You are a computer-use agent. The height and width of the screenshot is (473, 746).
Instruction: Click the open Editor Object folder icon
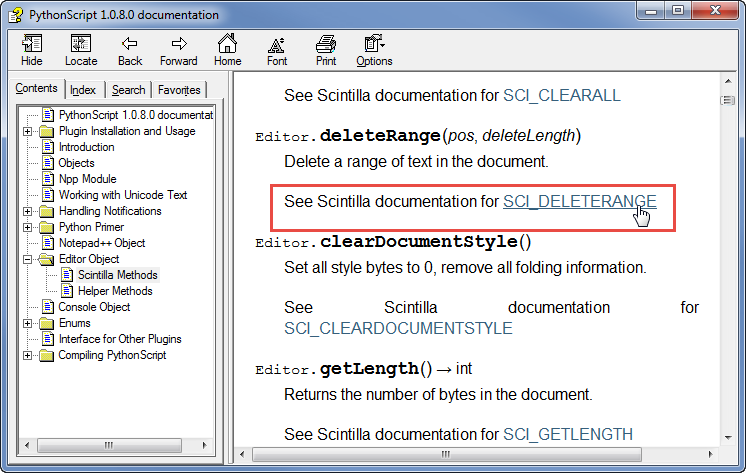pyautogui.click(x=47, y=259)
